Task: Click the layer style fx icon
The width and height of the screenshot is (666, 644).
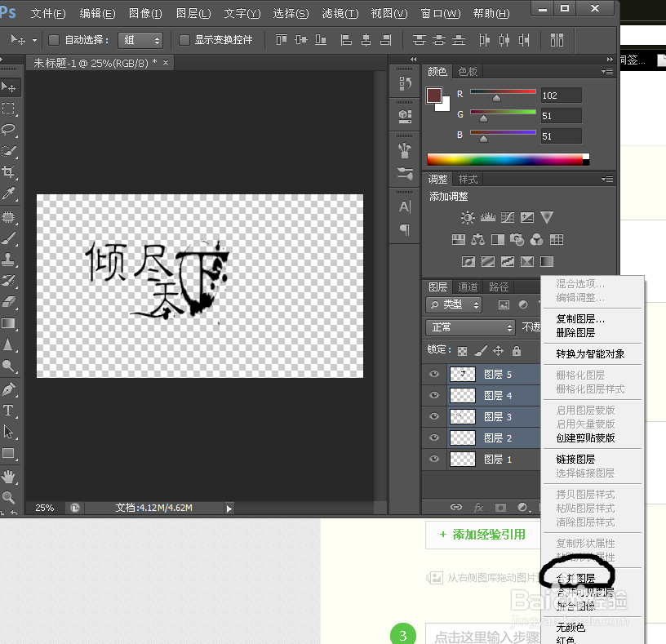Action: click(478, 507)
